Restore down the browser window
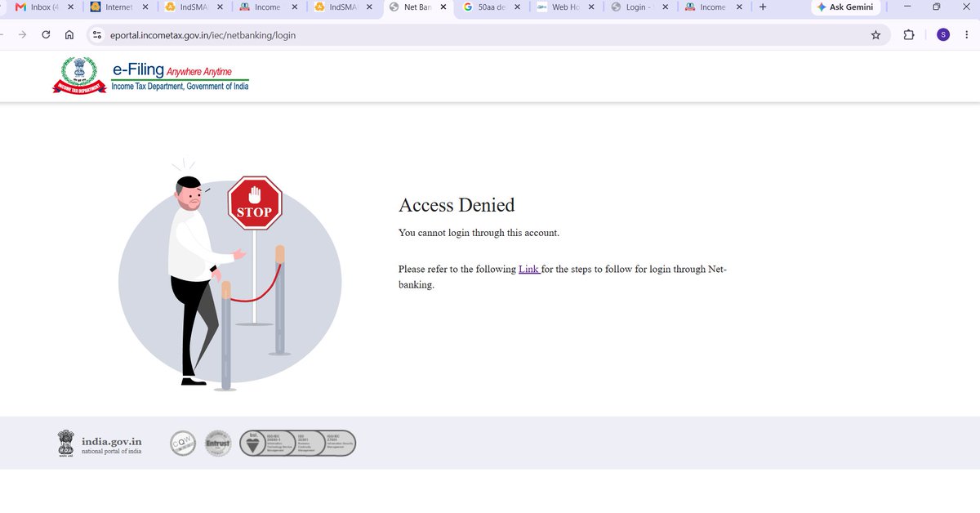The height and width of the screenshot is (513, 980). [x=936, y=7]
